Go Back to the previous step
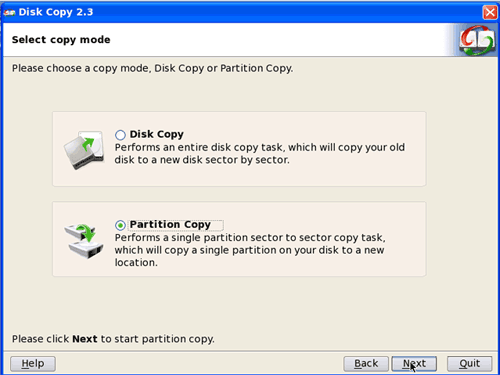The height and width of the screenshot is (375, 500). 366,363
